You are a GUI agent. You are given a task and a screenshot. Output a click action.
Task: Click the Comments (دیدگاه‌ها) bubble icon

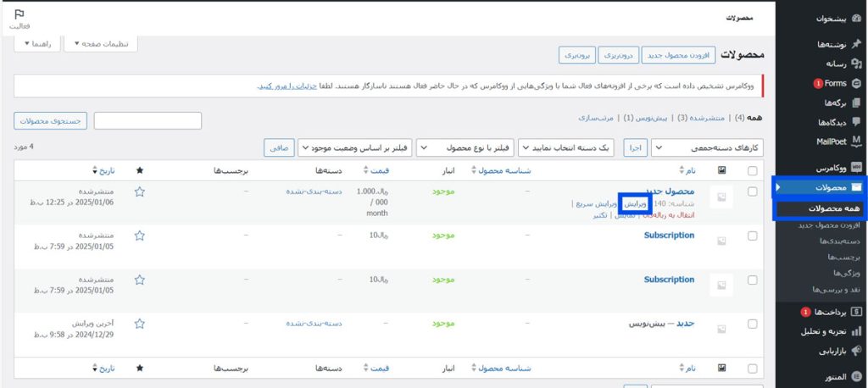tap(856, 122)
